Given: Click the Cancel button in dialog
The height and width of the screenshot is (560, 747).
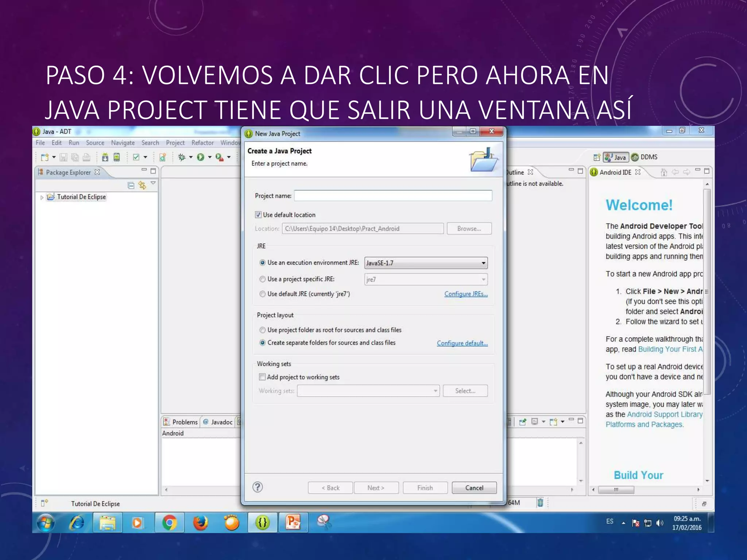Looking at the screenshot, I should point(474,488).
